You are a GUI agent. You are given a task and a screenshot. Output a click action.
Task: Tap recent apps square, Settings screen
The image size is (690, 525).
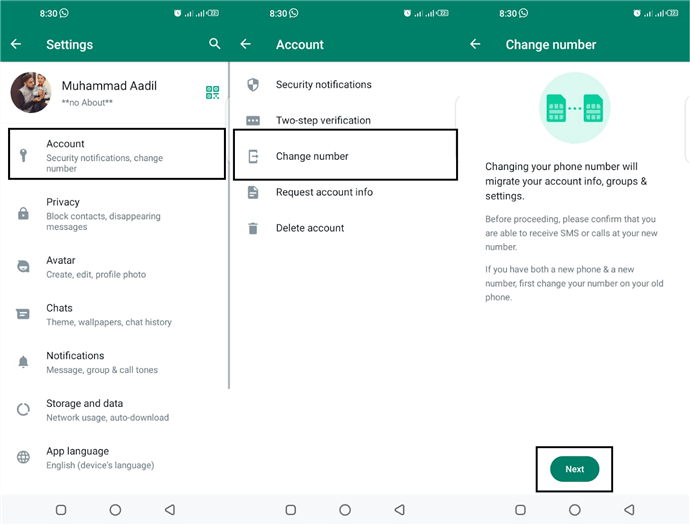[61, 510]
